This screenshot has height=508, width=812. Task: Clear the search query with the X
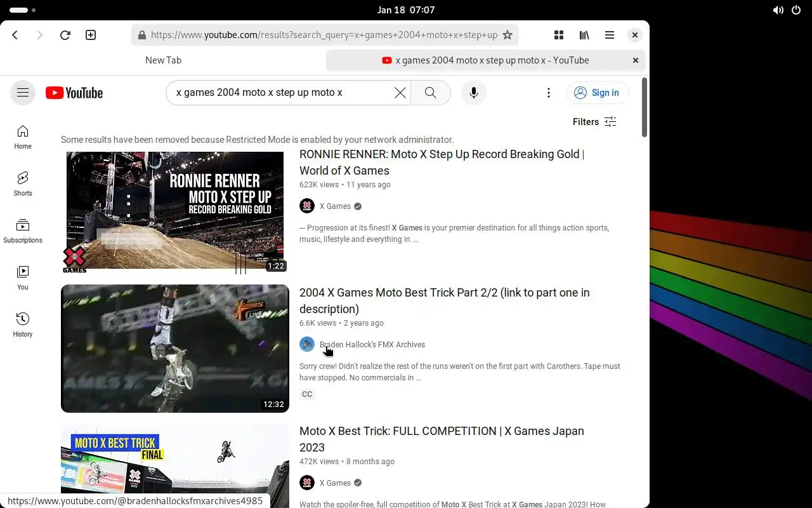click(x=400, y=93)
